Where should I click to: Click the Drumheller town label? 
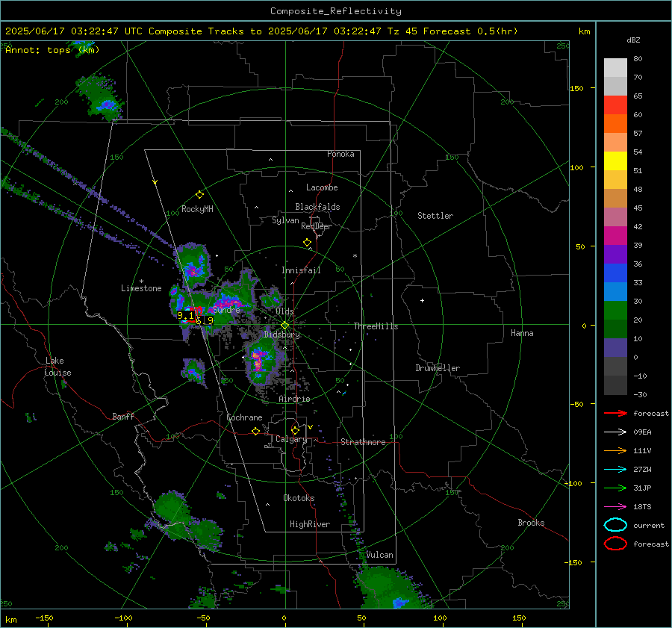click(438, 368)
